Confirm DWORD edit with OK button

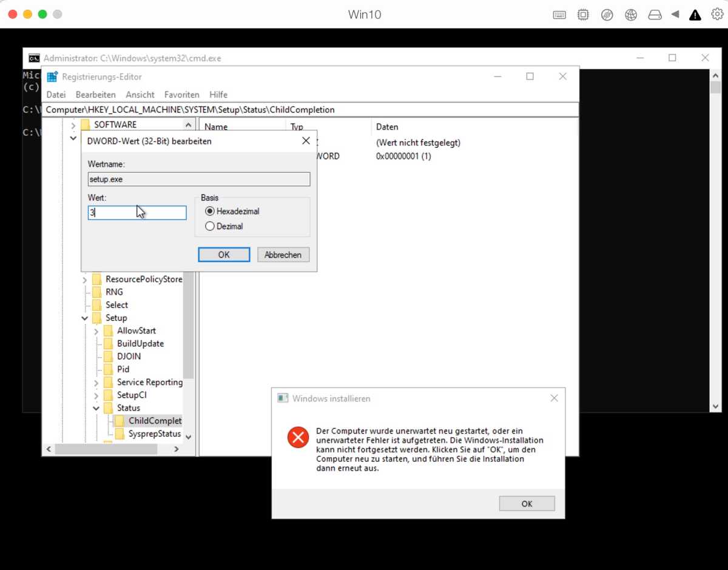click(224, 255)
